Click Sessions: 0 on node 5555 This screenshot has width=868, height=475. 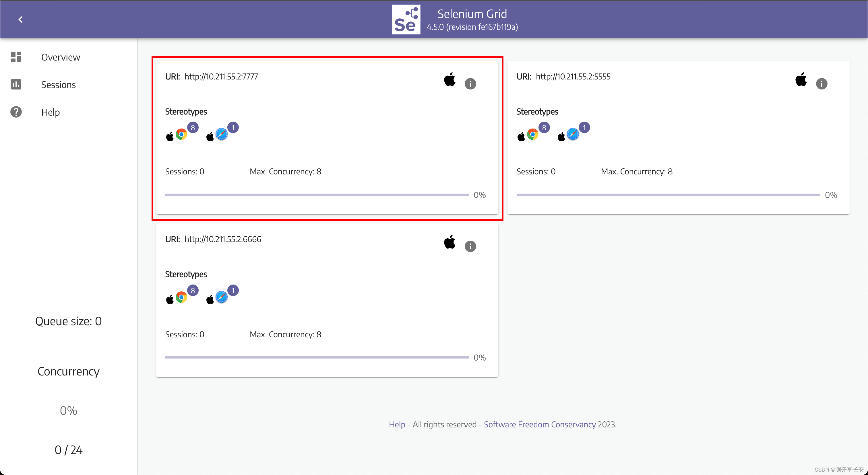(x=536, y=172)
